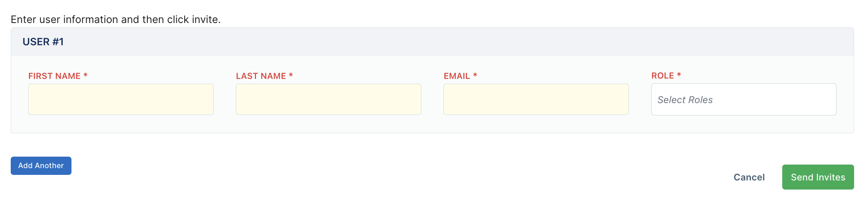Viewport: 868px width, 207px height.
Task: Click the required asterisk beside FIRST NAME
Action: 85,75
